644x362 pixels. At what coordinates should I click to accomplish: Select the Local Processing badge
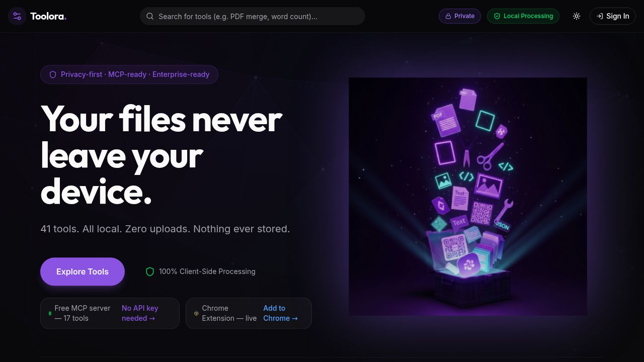coord(523,16)
